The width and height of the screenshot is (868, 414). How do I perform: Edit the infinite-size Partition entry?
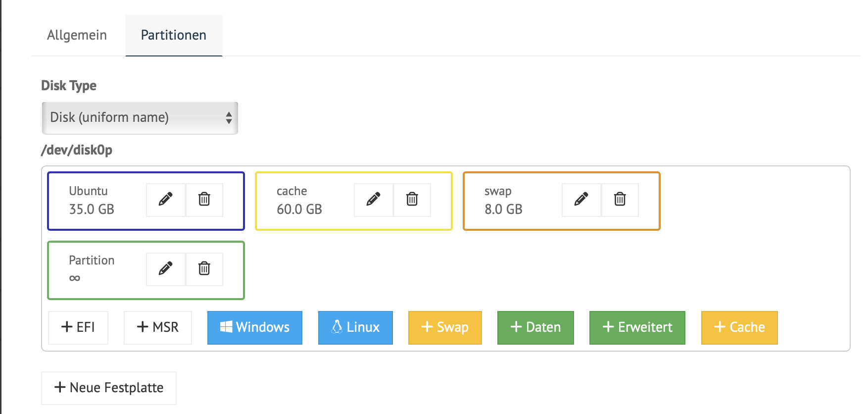[166, 269]
